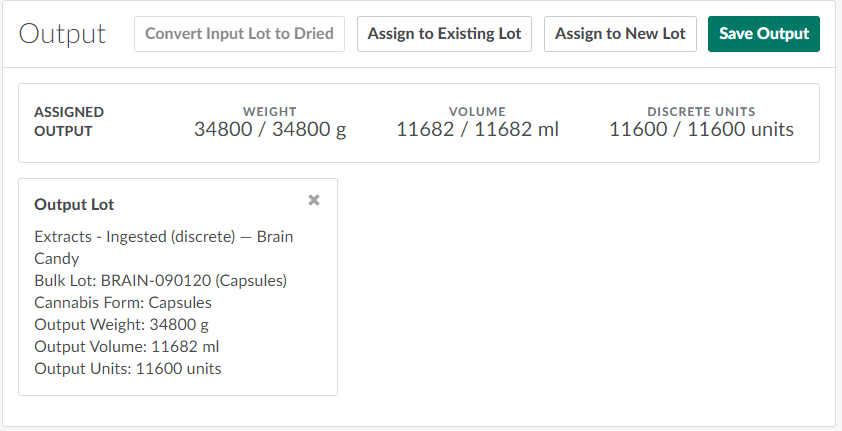Select the 11600 / 11600 units total
This screenshot has width=842, height=431.
[x=701, y=130]
